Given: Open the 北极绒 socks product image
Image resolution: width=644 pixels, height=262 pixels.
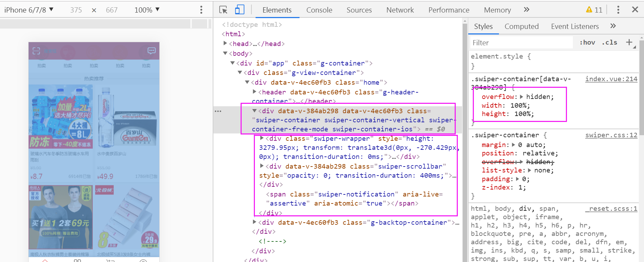Looking at the screenshot, I should tap(127, 217).
